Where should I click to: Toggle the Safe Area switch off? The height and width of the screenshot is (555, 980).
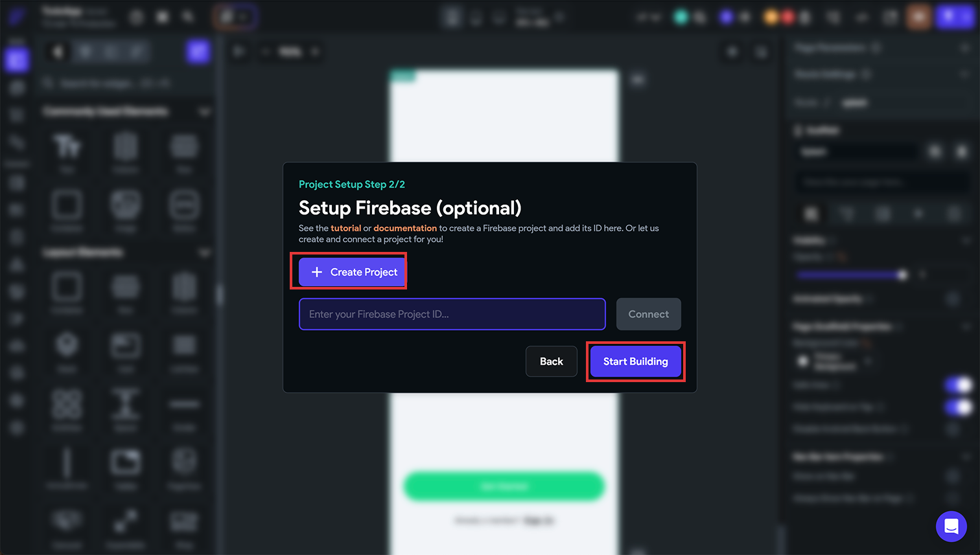click(x=958, y=385)
